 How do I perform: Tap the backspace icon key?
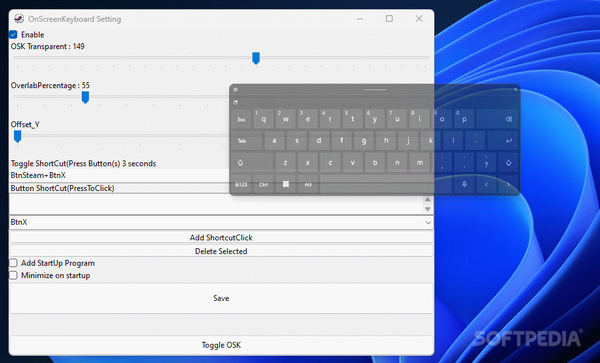497,119
